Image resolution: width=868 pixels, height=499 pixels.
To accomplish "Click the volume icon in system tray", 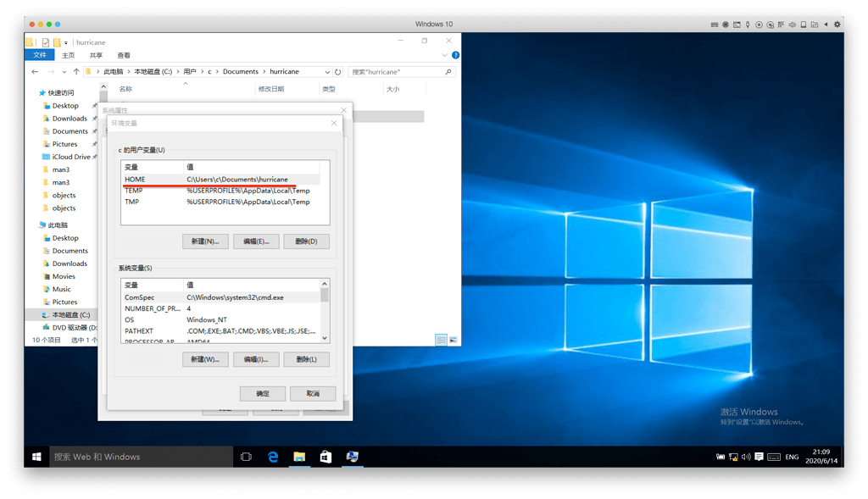I will coord(748,457).
